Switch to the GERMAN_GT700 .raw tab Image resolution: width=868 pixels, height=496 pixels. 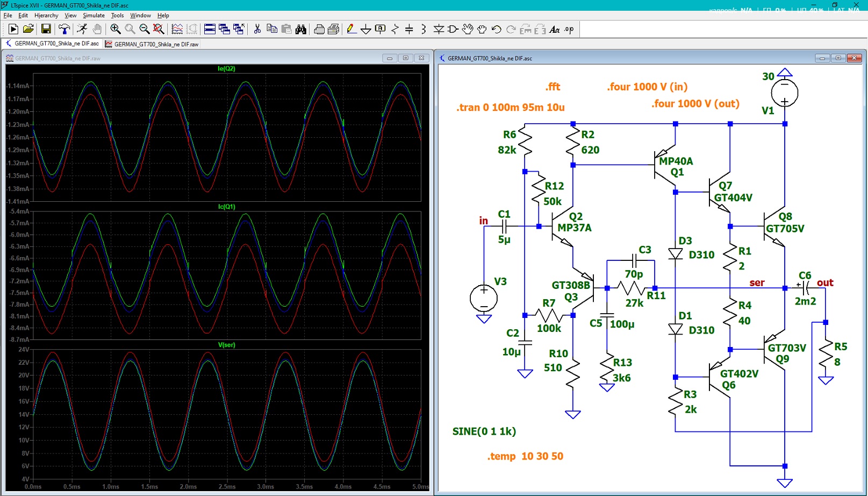pos(152,44)
